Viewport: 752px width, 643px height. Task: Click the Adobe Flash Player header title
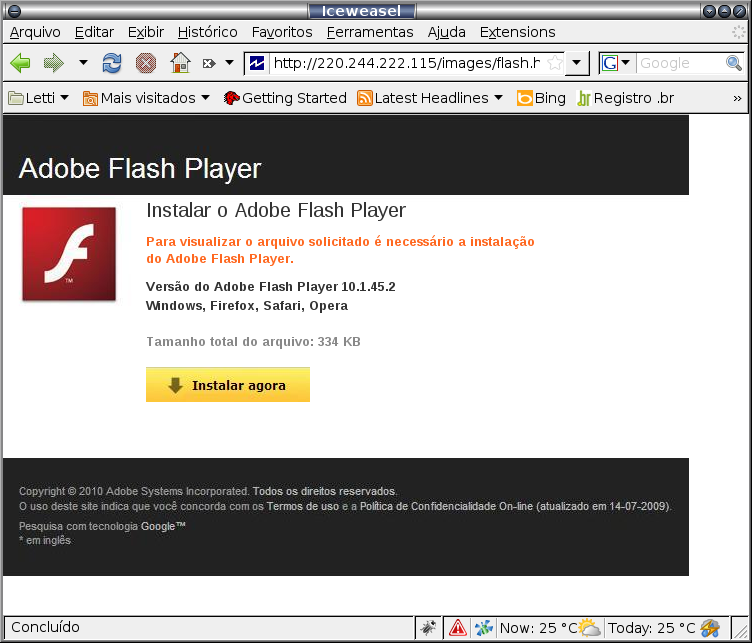tap(140, 168)
